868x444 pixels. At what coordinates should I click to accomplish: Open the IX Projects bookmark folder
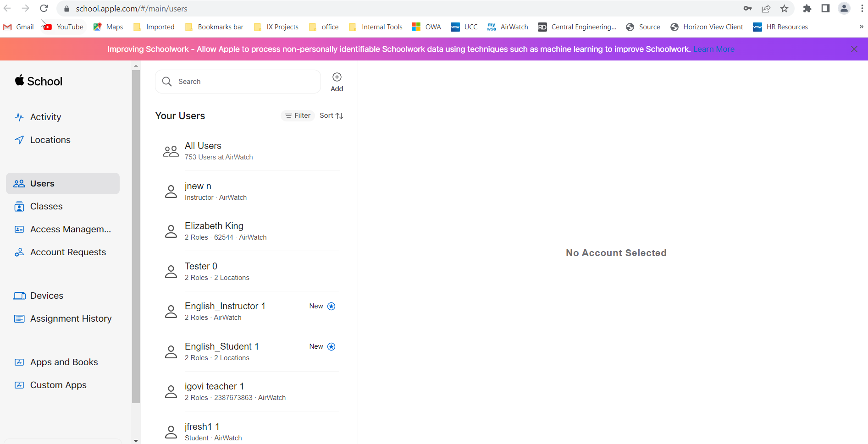point(276,27)
